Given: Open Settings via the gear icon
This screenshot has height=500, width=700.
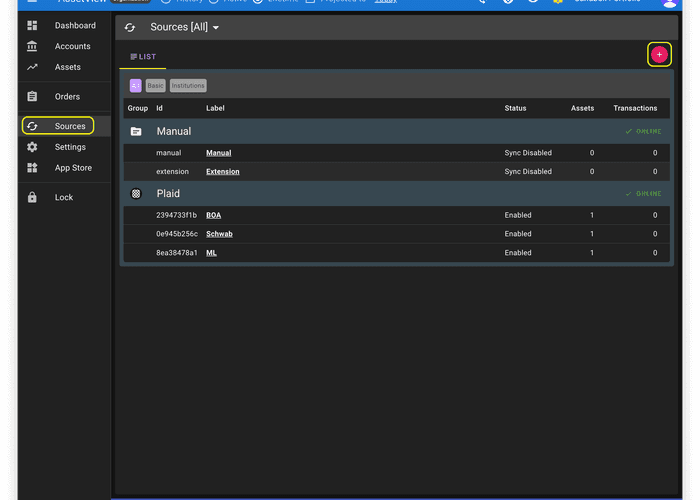Looking at the screenshot, I should pos(32,147).
